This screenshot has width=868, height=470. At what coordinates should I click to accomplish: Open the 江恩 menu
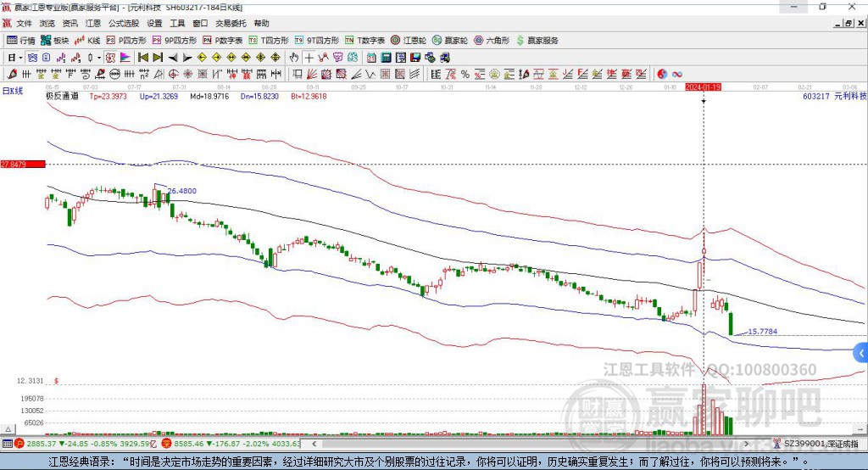tap(93, 23)
